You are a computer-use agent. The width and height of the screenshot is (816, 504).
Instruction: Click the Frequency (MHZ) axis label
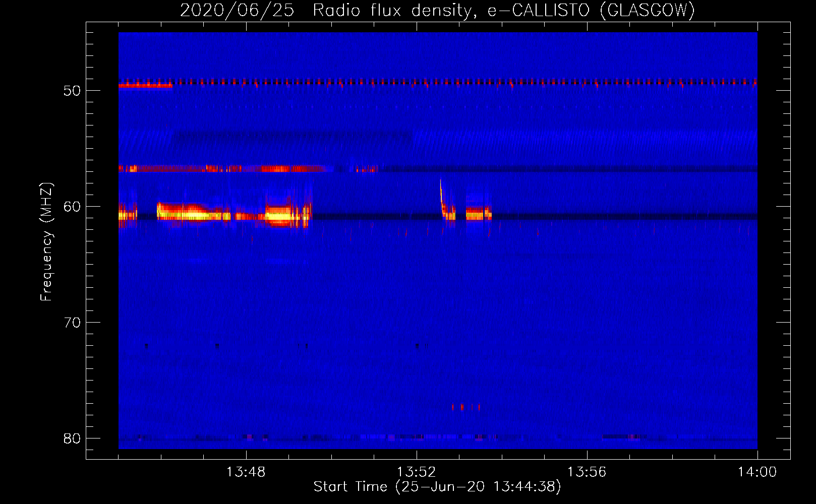point(46,242)
